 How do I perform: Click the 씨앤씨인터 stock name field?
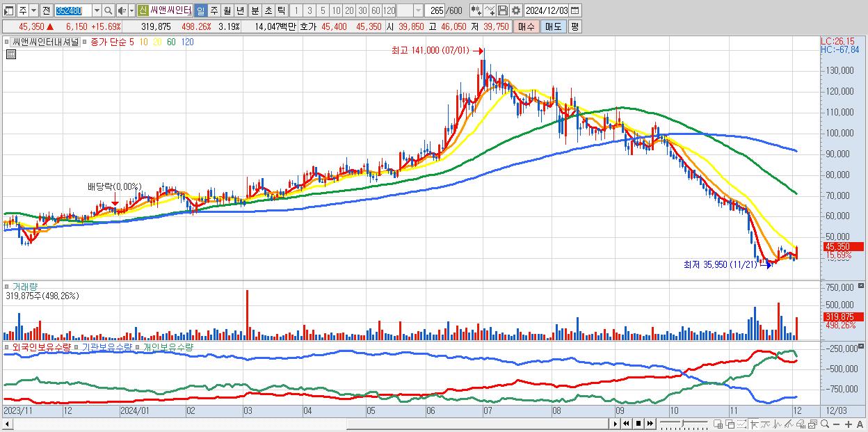tap(171, 11)
